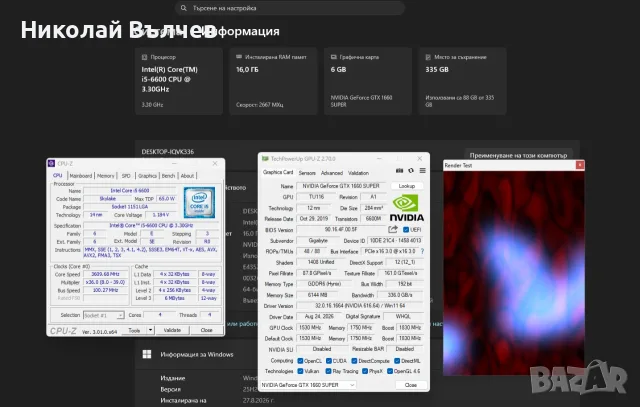Image resolution: width=640 pixels, height=407 pixels.
Task: Click the DESKTOP-IQVK336 computer name
Action: point(168,151)
